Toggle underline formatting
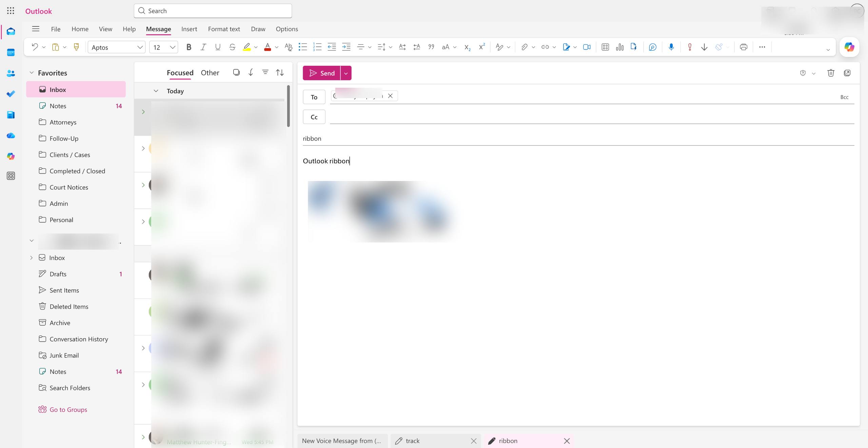868x448 pixels. 218,47
